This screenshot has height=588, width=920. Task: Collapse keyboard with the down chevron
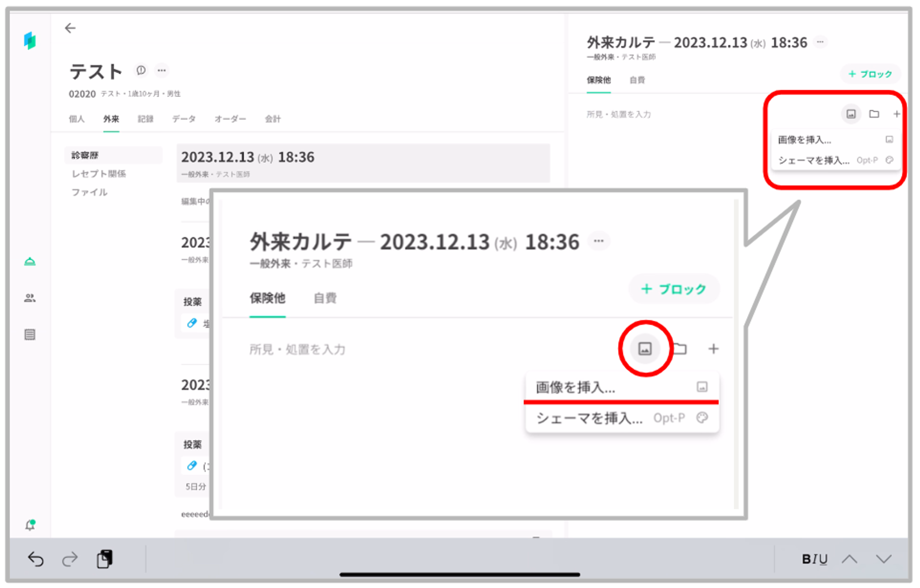[x=884, y=559]
